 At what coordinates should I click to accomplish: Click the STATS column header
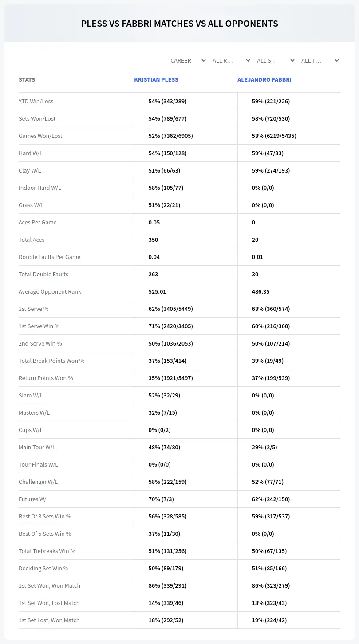pyautogui.click(x=27, y=80)
